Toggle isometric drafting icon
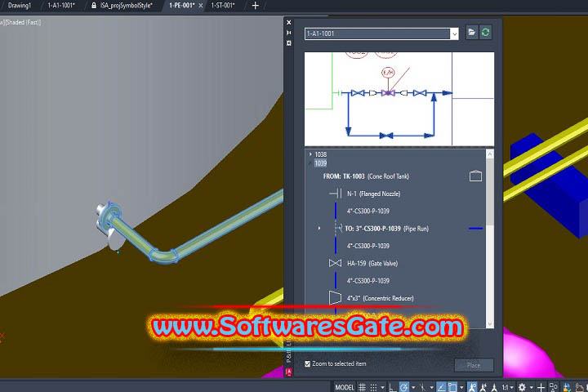 (423, 387)
